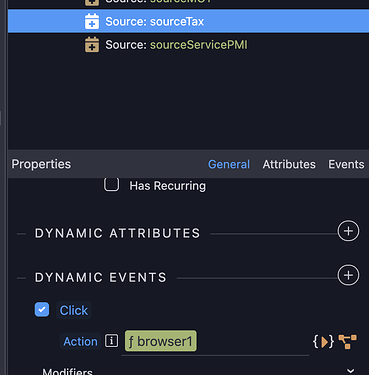The height and width of the screenshot is (375, 369).
Task: Open the code expression editor braces icon
Action: pyautogui.click(x=323, y=342)
